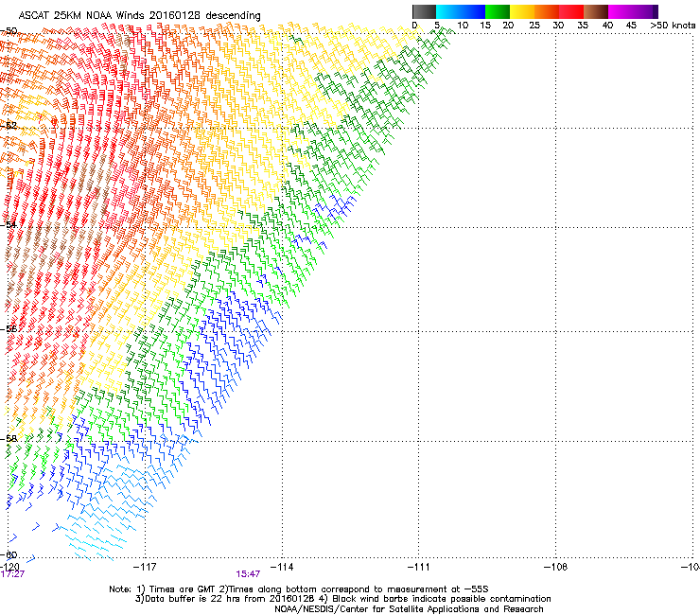Click the green 15-20 knots legend swatch
Screen dimensions: 700x615
coord(498,11)
